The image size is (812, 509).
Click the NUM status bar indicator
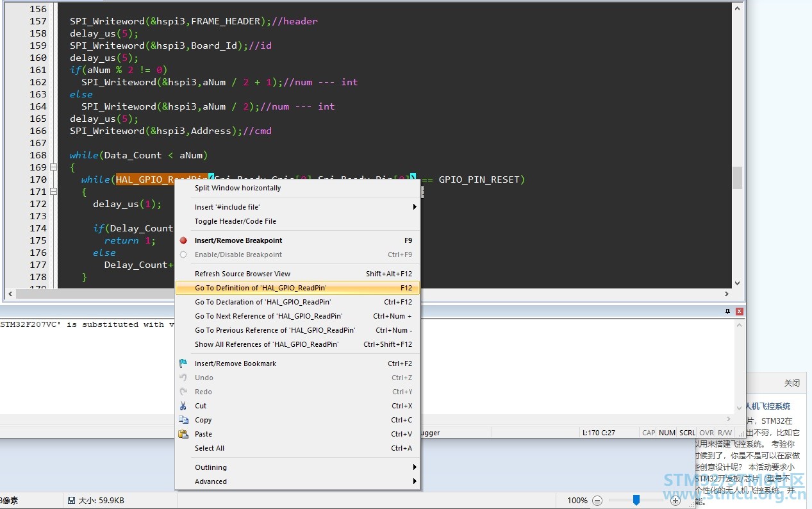click(x=667, y=433)
